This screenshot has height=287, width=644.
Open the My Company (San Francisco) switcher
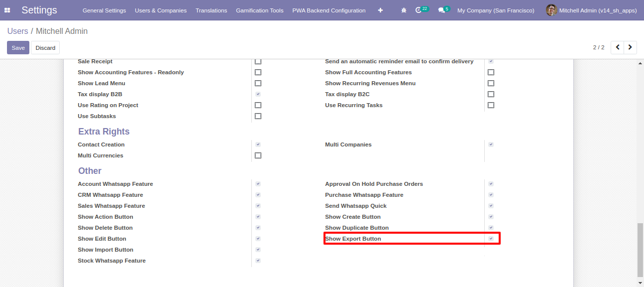click(x=496, y=10)
